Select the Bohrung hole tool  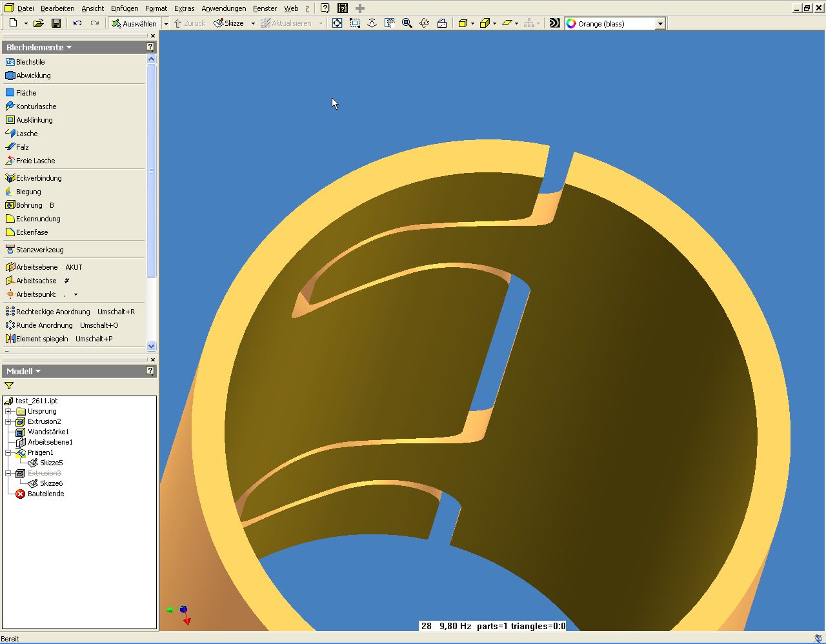click(x=29, y=205)
